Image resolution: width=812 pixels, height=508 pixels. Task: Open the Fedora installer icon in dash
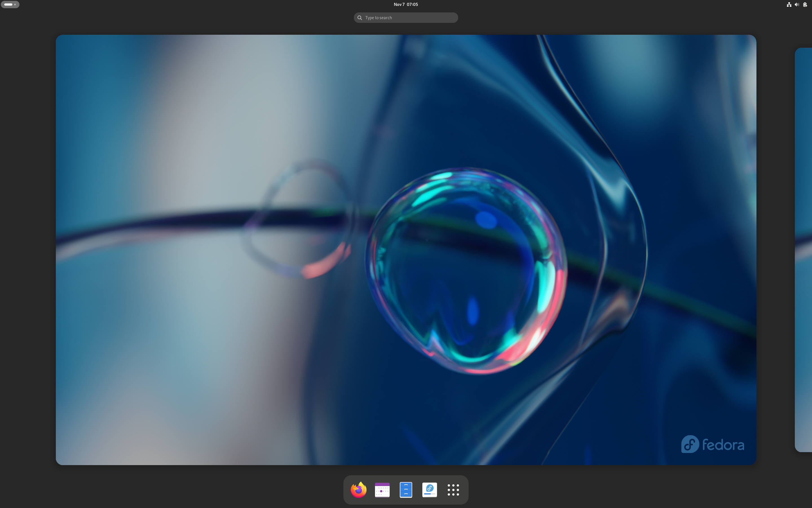(429, 490)
